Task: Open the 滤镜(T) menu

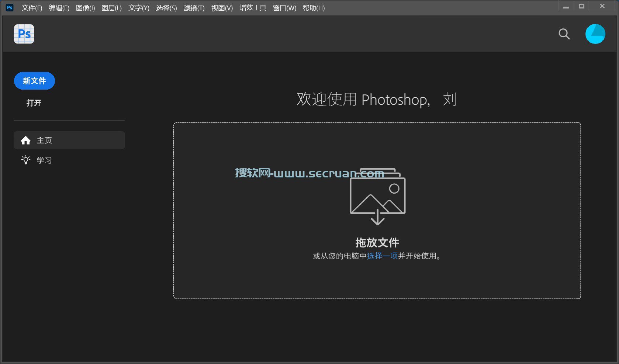Action: (x=194, y=8)
